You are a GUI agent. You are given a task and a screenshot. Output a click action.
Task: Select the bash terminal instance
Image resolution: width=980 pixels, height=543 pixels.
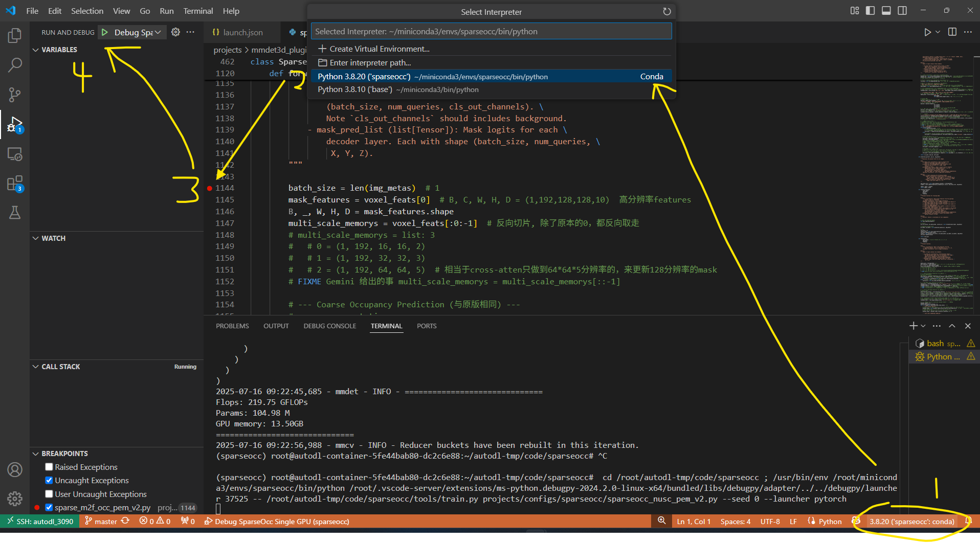[x=944, y=343]
